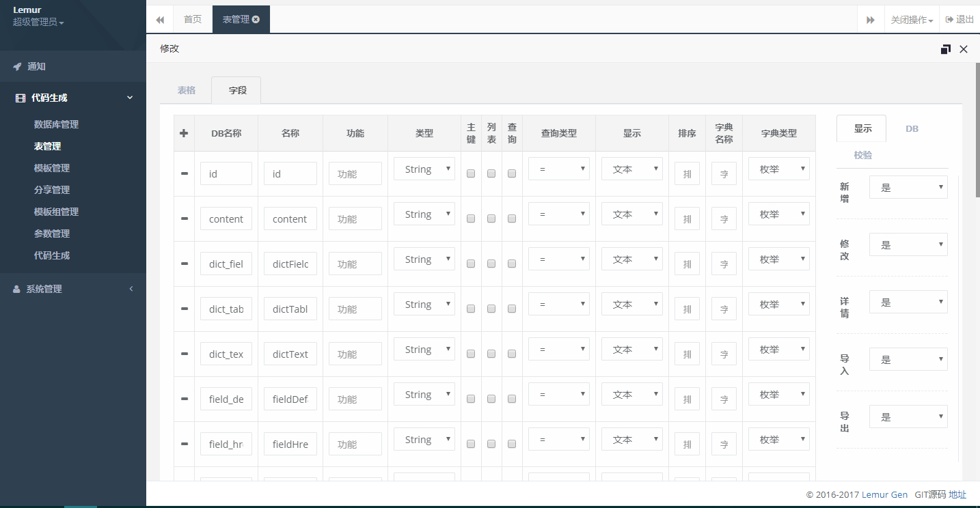Open the 修改 display dropdown
Screen dimensions: 980x508
tap(908, 244)
